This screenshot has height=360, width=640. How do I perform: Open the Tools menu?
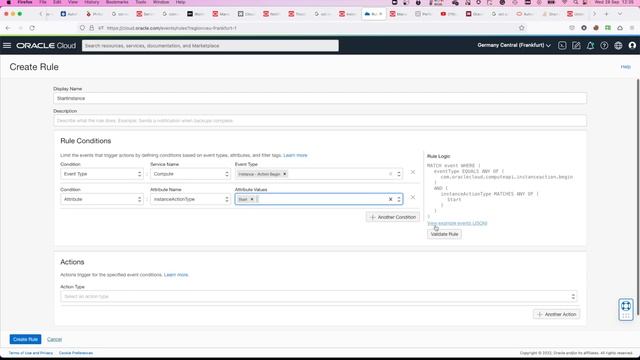point(141,2)
